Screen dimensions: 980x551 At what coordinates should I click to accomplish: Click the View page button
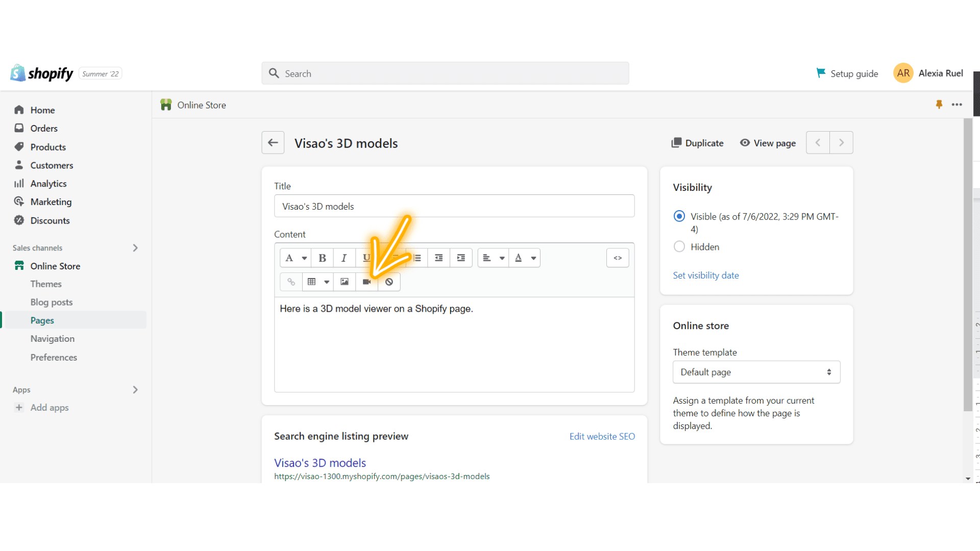tap(768, 143)
